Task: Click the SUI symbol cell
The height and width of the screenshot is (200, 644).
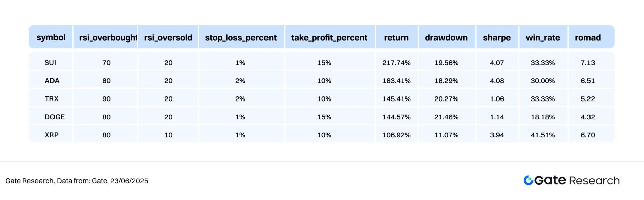Action: [x=50, y=63]
